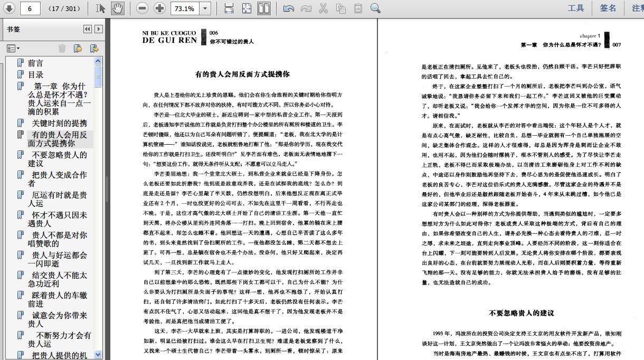Activate the text Select tool
This screenshot has height=360, width=644.
[100, 8]
